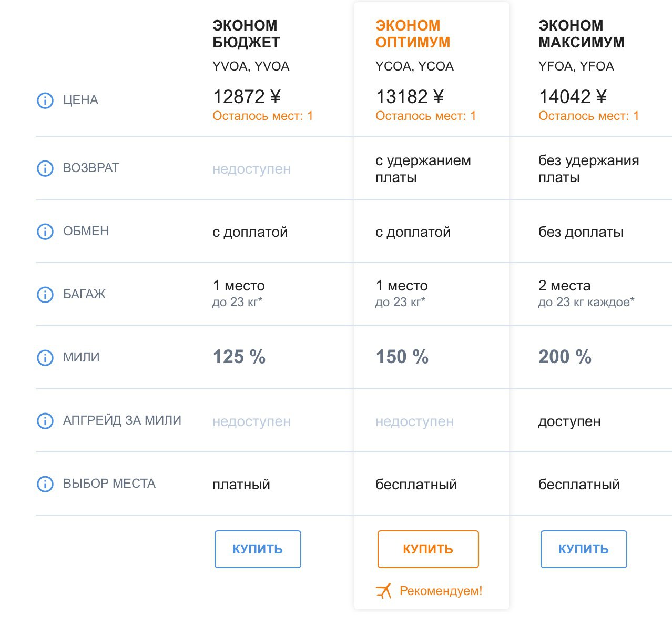Select the ЭКОНОМ ОПТИМУМ column header
Screen dimensions: 672x624
point(413,34)
